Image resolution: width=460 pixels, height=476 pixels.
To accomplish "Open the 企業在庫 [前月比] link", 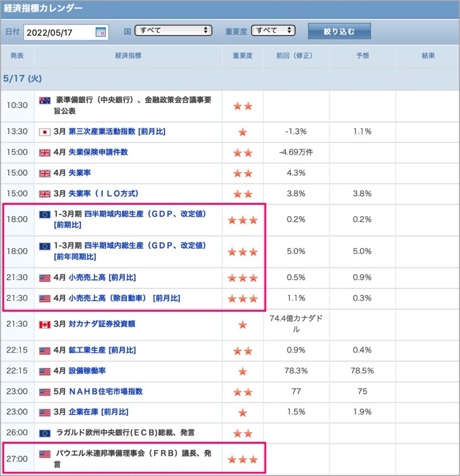I will [x=99, y=412].
